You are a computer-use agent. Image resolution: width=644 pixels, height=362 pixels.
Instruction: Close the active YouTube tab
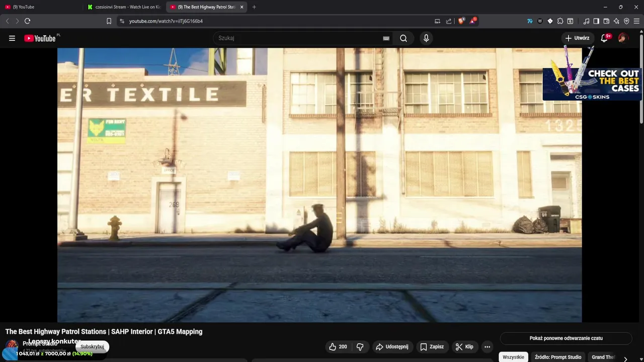[x=242, y=7]
